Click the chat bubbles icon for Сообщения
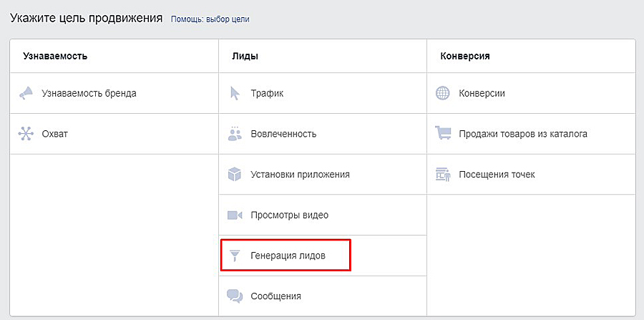The height and width of the screenshot is (320, 644). point(235,296)
